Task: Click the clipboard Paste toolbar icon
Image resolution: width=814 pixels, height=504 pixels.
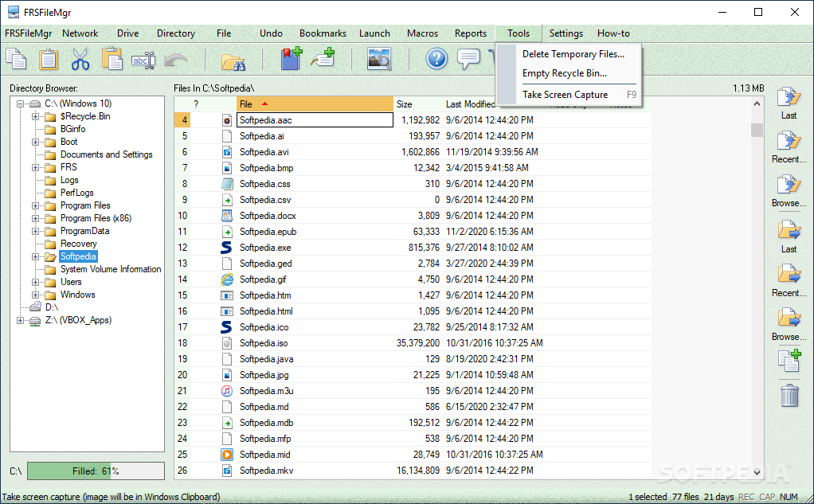Action: tap(49, 59)
